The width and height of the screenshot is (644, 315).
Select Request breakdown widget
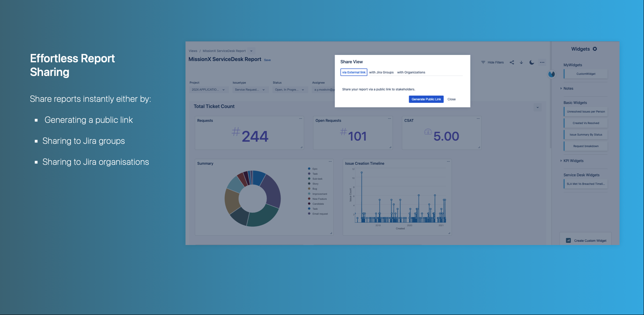tap(586, 146)
